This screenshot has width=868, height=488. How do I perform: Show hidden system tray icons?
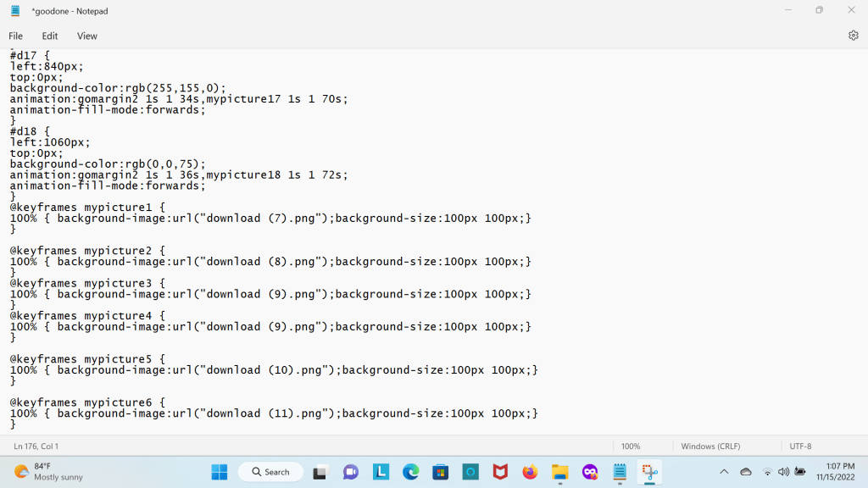(724, 472)
